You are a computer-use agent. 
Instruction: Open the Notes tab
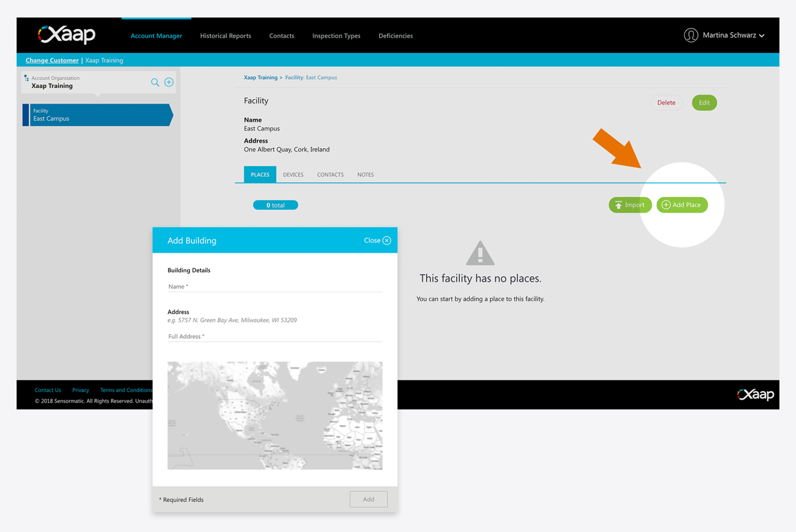365,174
